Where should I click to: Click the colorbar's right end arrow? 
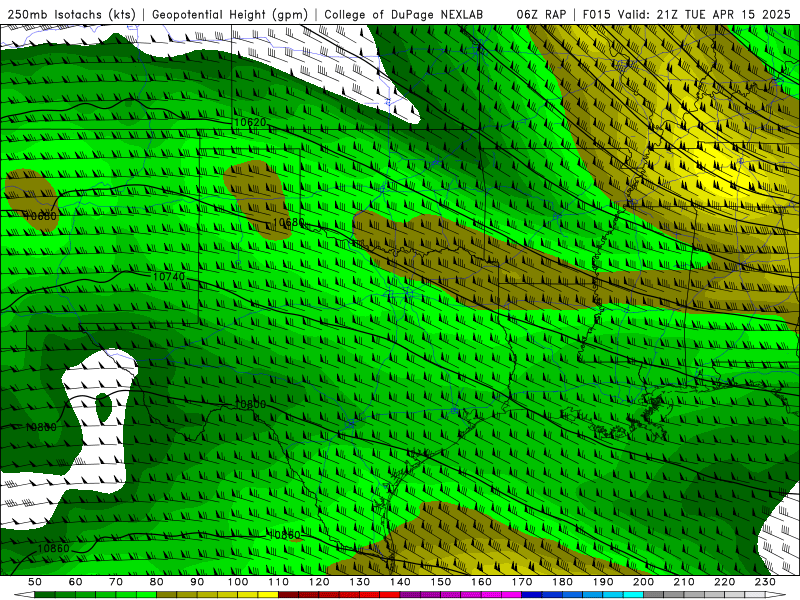775,595
